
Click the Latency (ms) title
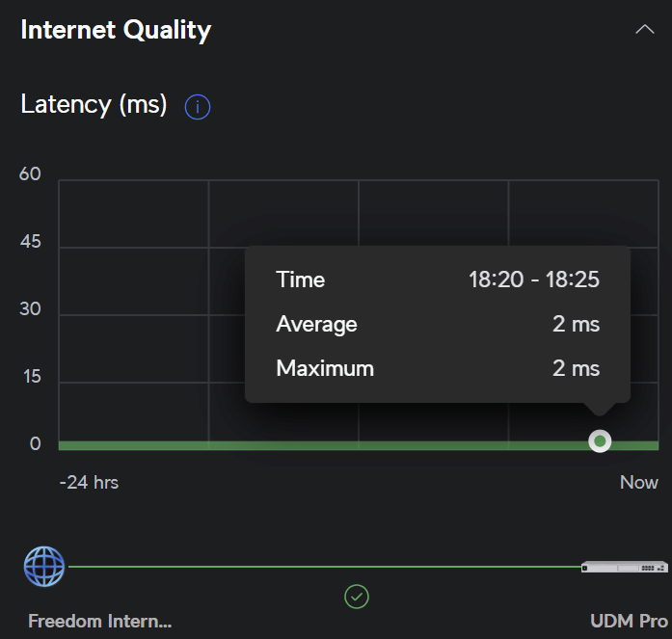[x=94, y=104]
